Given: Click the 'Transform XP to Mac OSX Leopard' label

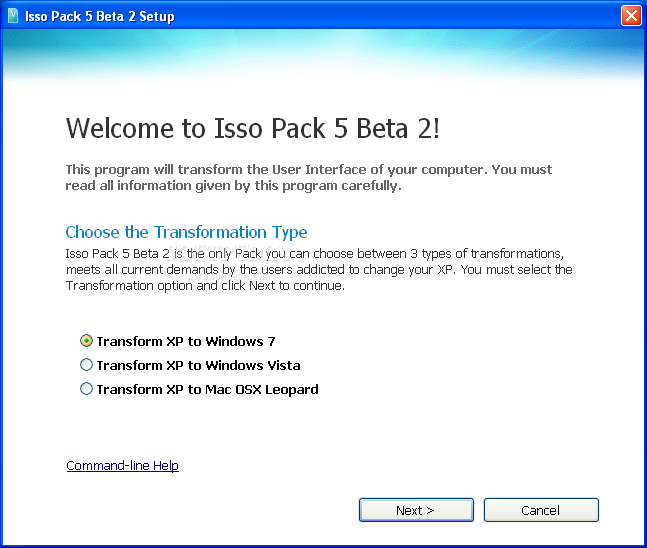Looking at the screenshot, I should 207,389.
